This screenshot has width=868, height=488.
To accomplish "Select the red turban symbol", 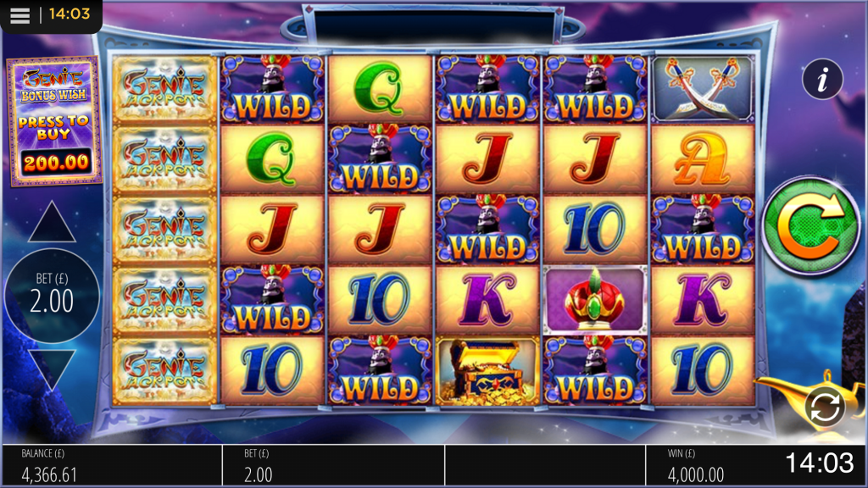I will click(x=594, y=301).
